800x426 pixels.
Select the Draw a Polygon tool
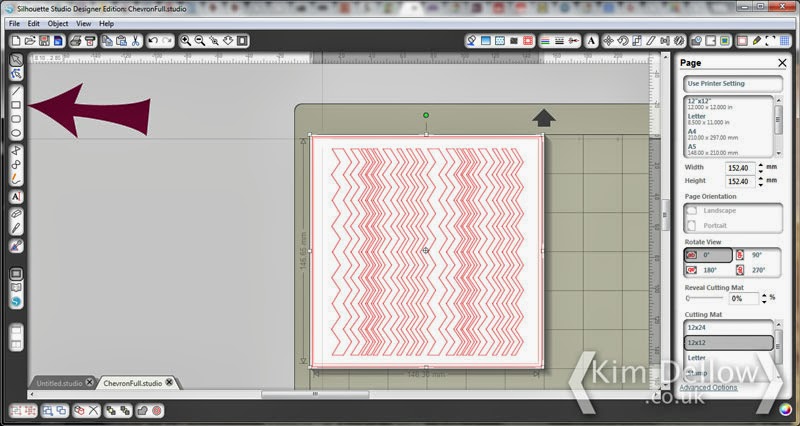[16, 151]
